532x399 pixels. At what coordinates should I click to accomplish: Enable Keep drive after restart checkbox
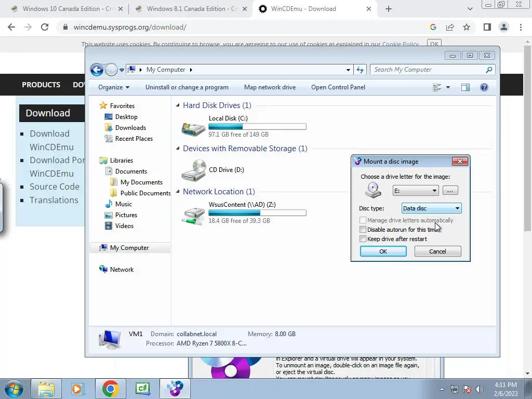coord(363,239)
